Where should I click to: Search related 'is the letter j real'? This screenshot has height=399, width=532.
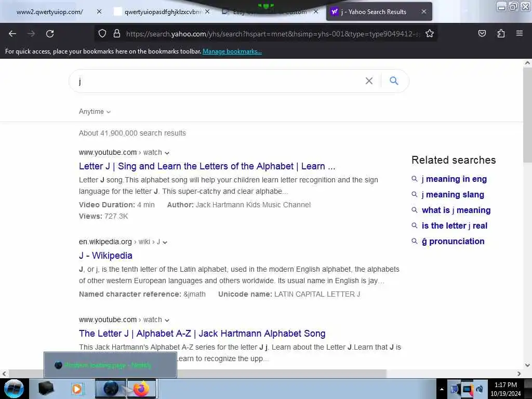(x=455, y=225)
